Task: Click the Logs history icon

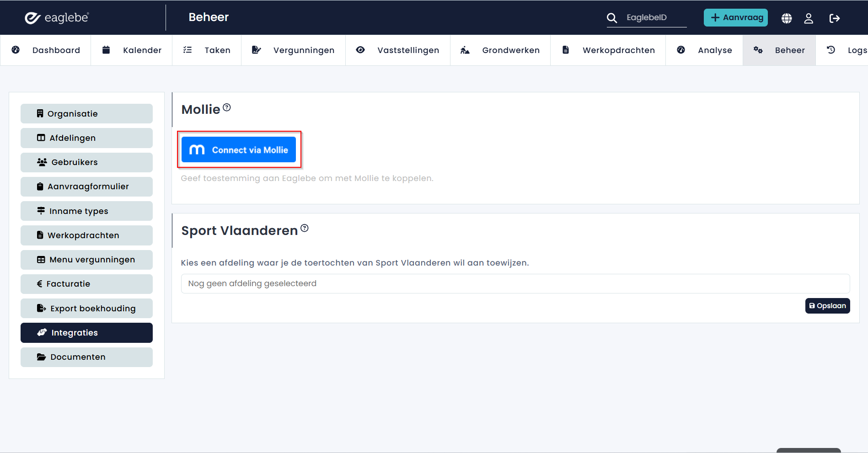Action: click(831, 50)
